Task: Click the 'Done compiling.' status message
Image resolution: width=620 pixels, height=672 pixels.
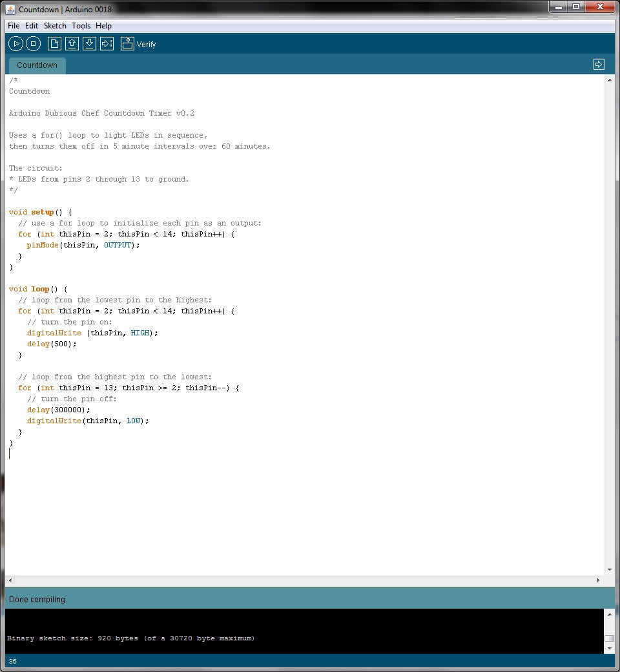Action: 37,599
